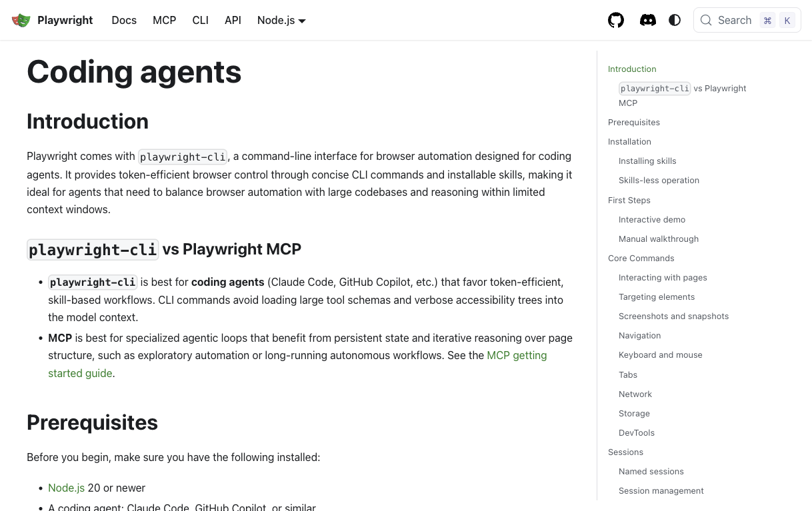Select Named sessions in table of contents
The image size is (812, 511).
tap(651, 471)
